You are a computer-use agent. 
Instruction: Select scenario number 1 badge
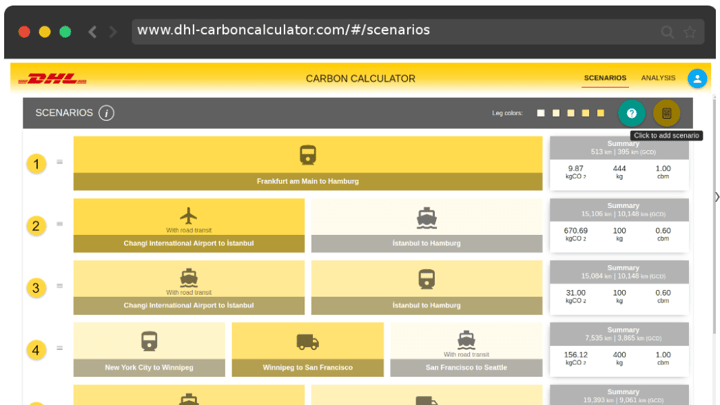point(36,164)
